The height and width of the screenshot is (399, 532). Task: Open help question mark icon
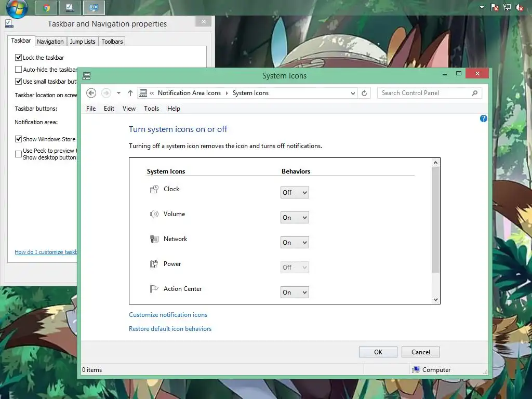[x=484, y=118]
